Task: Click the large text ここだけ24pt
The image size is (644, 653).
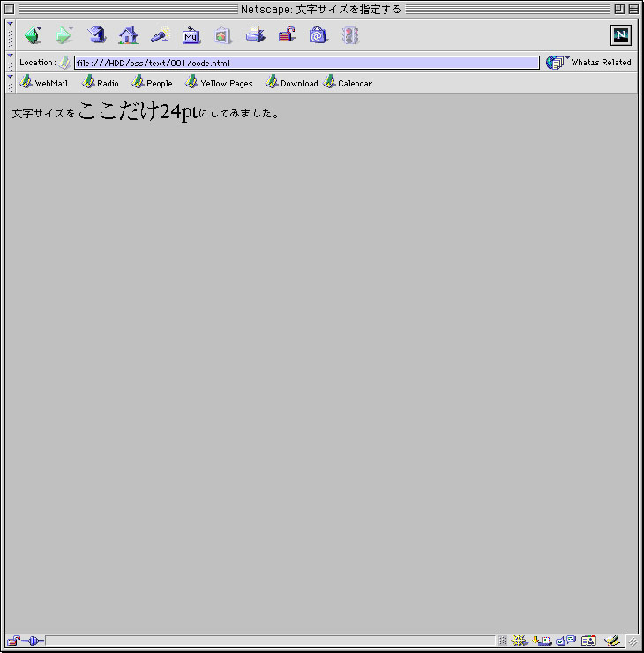Action: (x=139, y=111)
